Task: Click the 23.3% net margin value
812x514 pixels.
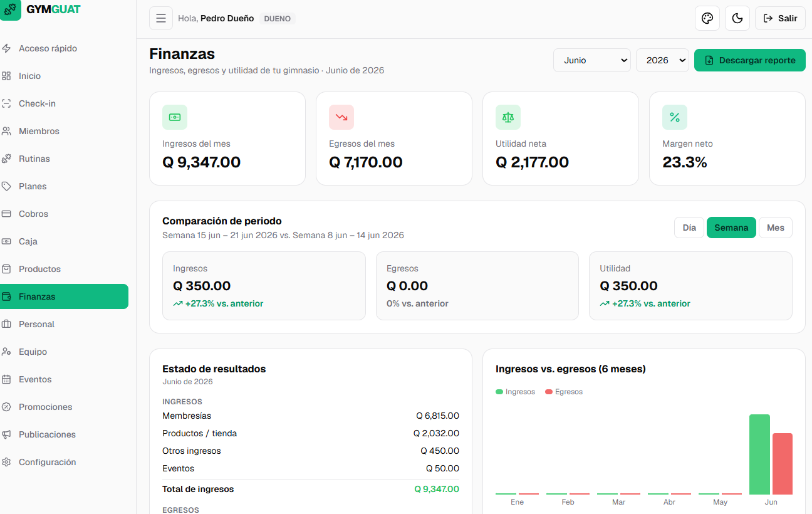Action: [x=685, y=162]
